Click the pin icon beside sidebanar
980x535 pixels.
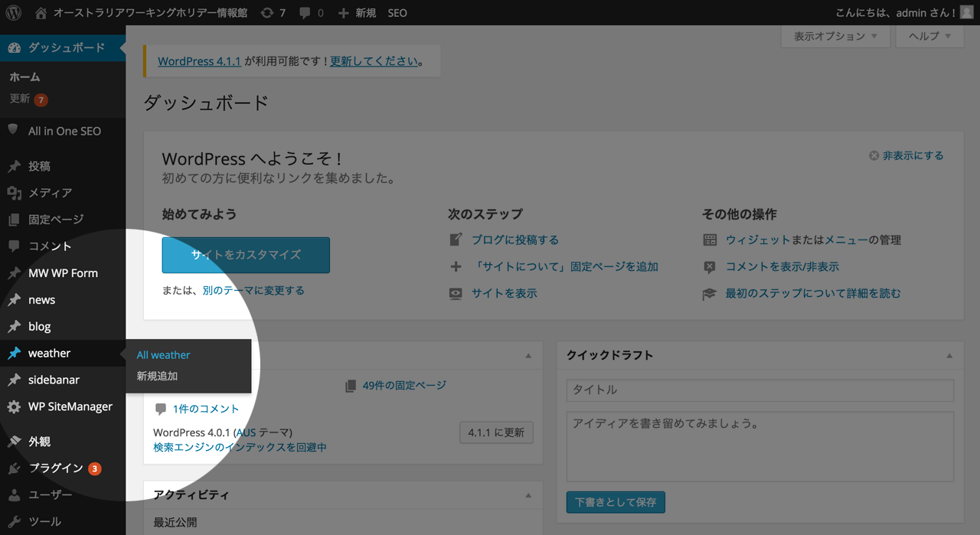tap(14, 380)
